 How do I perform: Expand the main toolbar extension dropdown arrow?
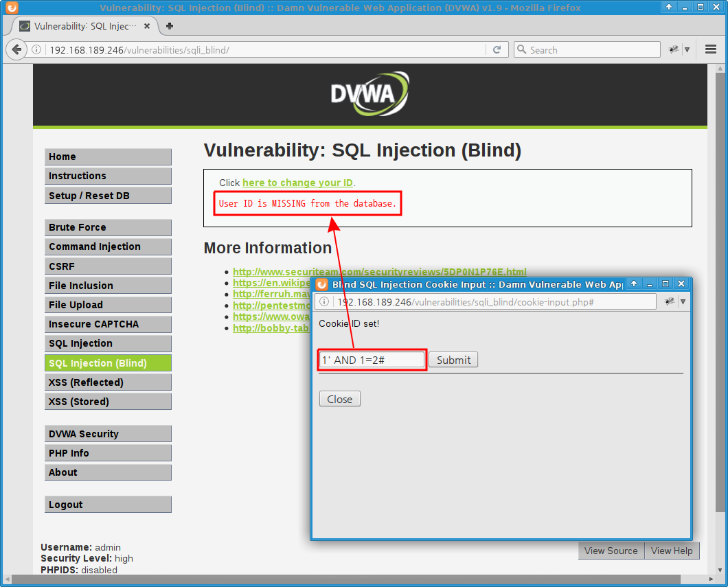(x=687, y=49)
